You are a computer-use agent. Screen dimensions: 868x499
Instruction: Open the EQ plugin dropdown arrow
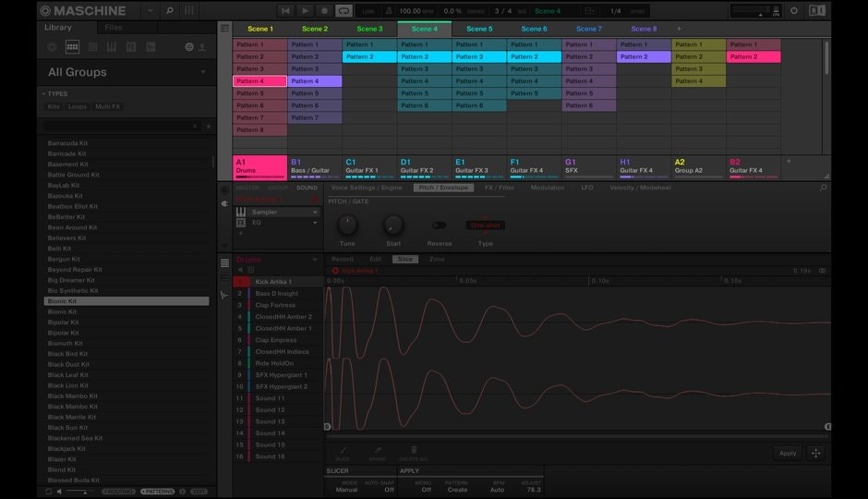coord(315,223)
